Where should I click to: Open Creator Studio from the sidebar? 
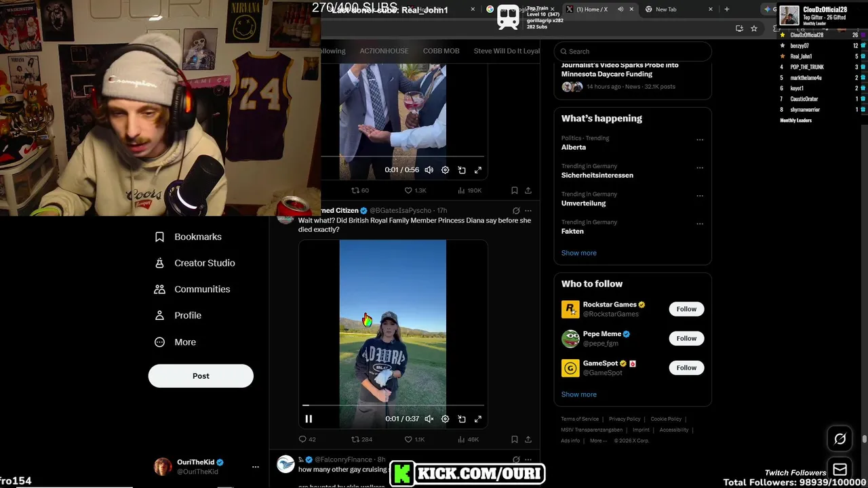tap(195, 263)
